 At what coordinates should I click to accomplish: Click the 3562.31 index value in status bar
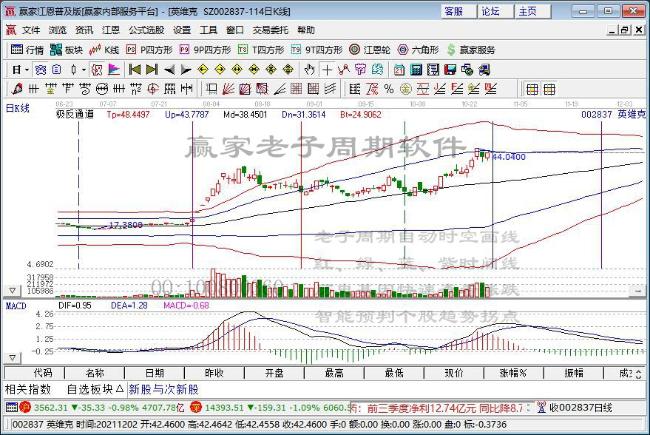pyautogui.click(x=50, y=408)
